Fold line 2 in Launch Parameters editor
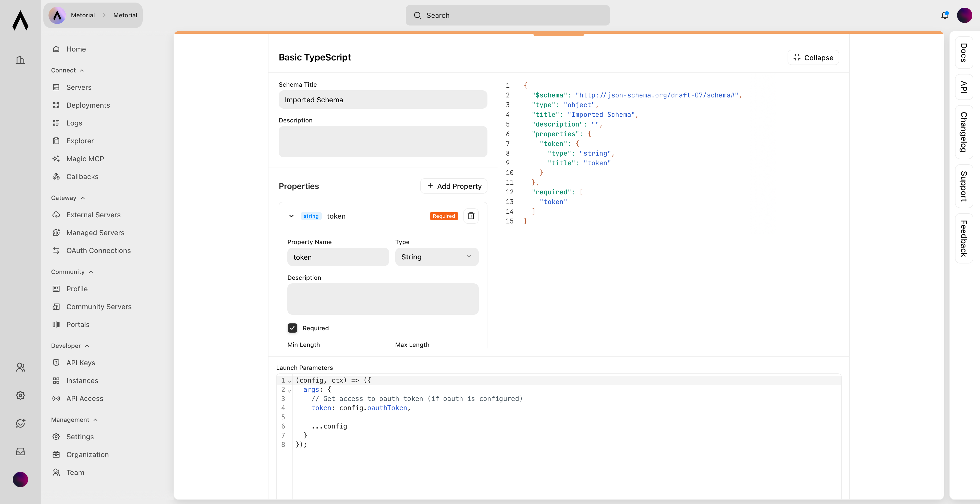The height and width of the screenshot is (504, 980). 289,391
